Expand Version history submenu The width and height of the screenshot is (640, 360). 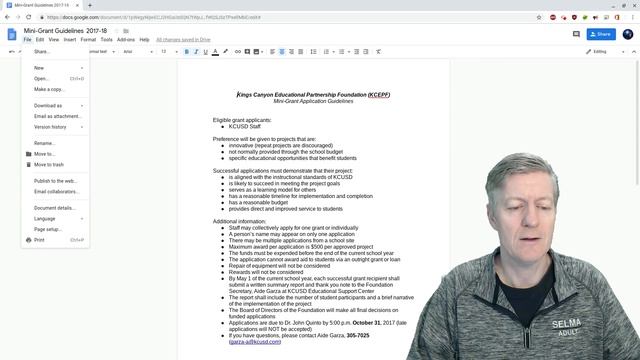56,127
